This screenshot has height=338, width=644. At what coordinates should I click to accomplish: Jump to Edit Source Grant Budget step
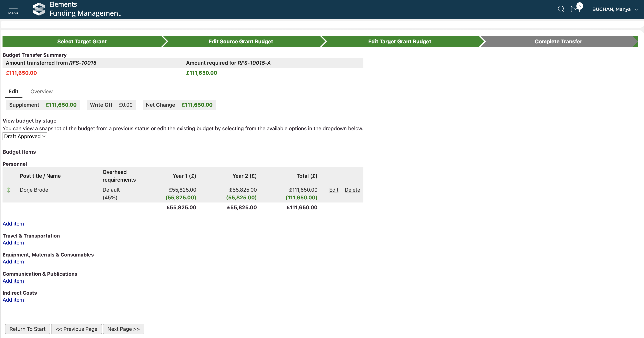tap(241, 42)
